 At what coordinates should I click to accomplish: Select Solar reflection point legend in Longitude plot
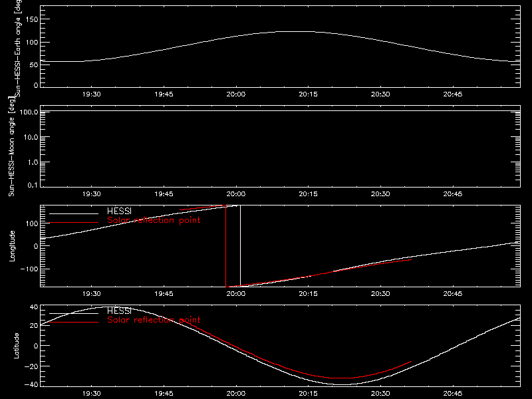154,220
